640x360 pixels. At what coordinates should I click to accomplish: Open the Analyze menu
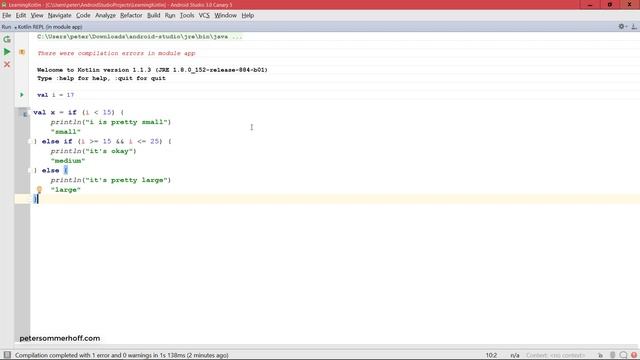(105, 16)
